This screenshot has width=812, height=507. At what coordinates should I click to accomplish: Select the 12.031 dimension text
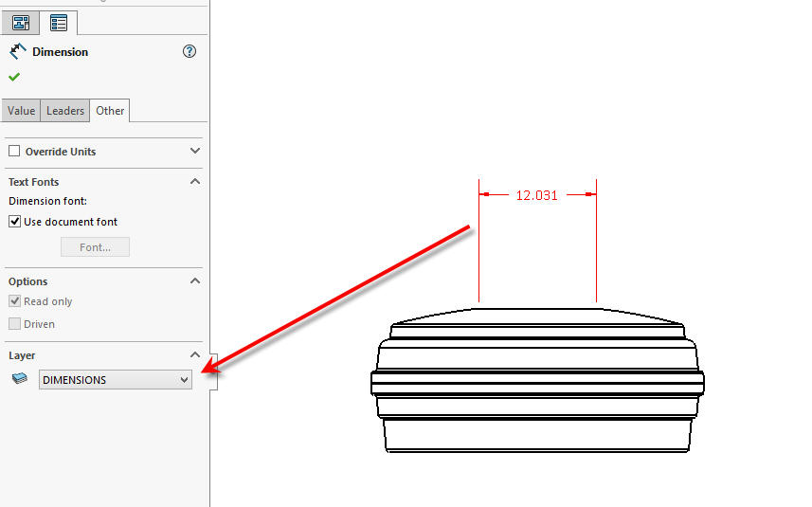pyautogui.click(x=536, y=195)
